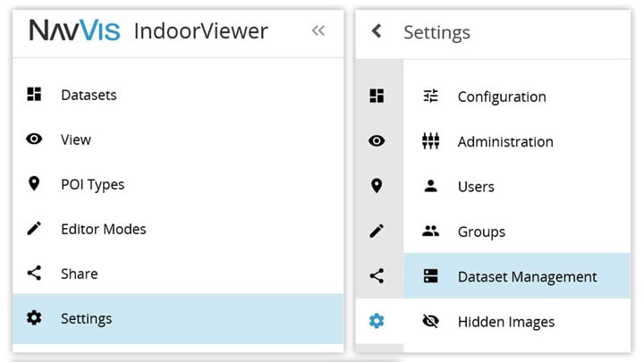Viewport: 644px width, 362px height.
Task: Click Datasets grid icon in collapsed rail
Action: 377,96
